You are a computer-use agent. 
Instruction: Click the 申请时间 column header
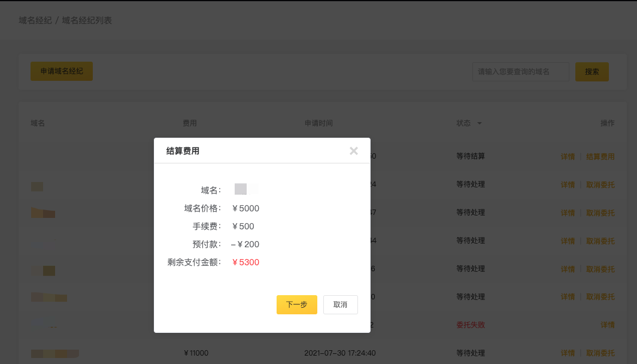pos(318,123)
